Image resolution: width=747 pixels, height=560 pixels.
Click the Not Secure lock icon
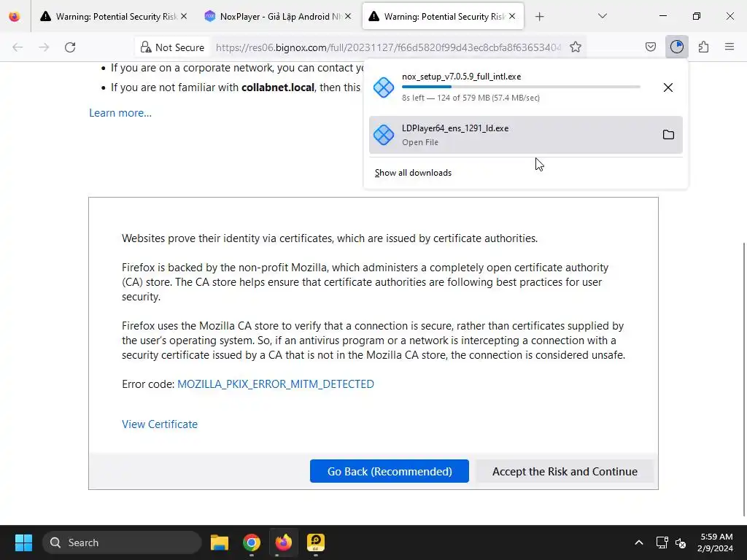pos(146,47)
